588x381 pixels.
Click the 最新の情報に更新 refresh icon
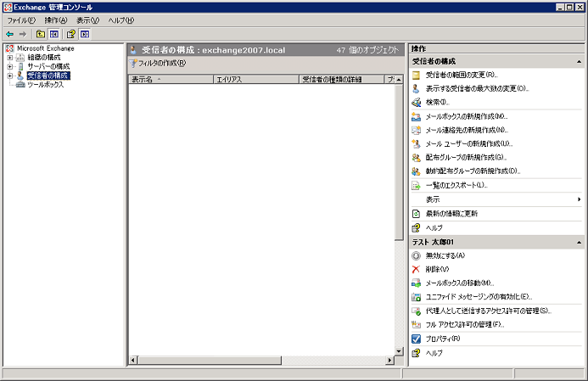pyautogui.click(x=416, y=214)
